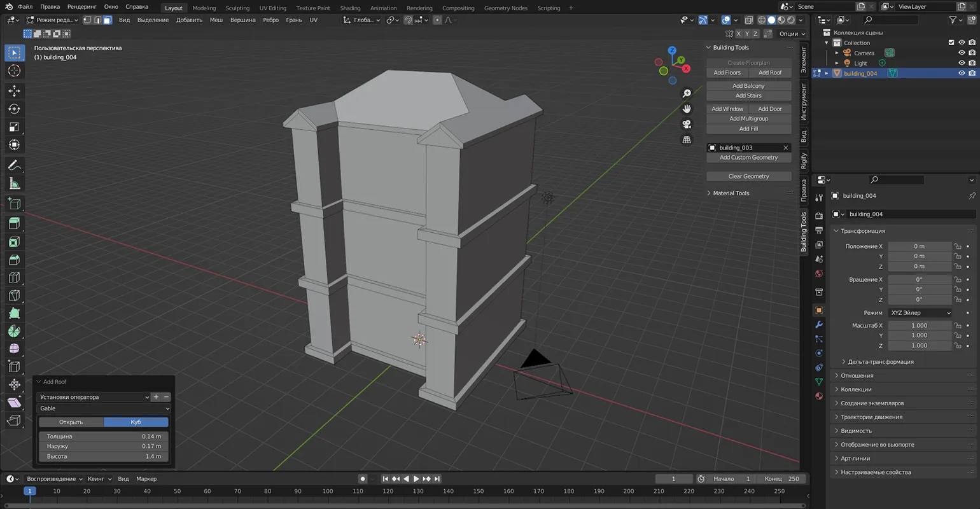980x509 pixels.
Task: Switch to the Sculpting workspace tab
Action: [x=237, y=8]
